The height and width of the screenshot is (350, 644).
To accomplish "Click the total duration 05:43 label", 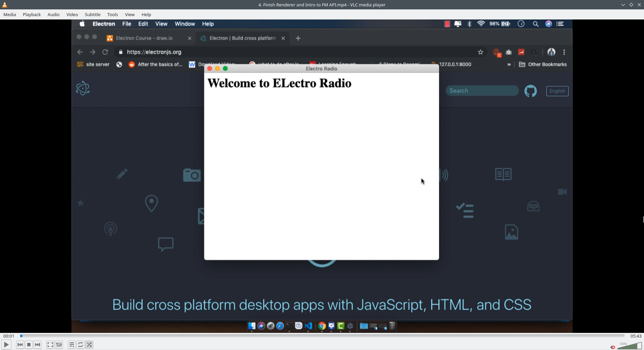I will click(x=636, y=336).
